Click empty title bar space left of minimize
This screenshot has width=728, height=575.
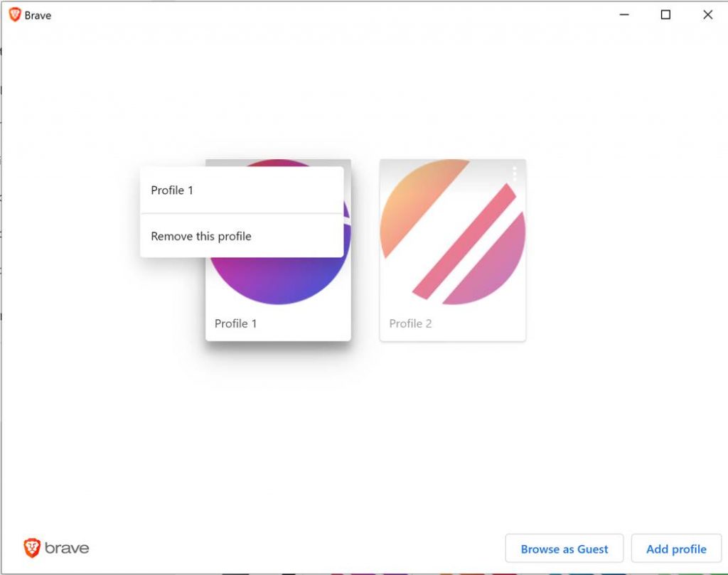(355, 15)
